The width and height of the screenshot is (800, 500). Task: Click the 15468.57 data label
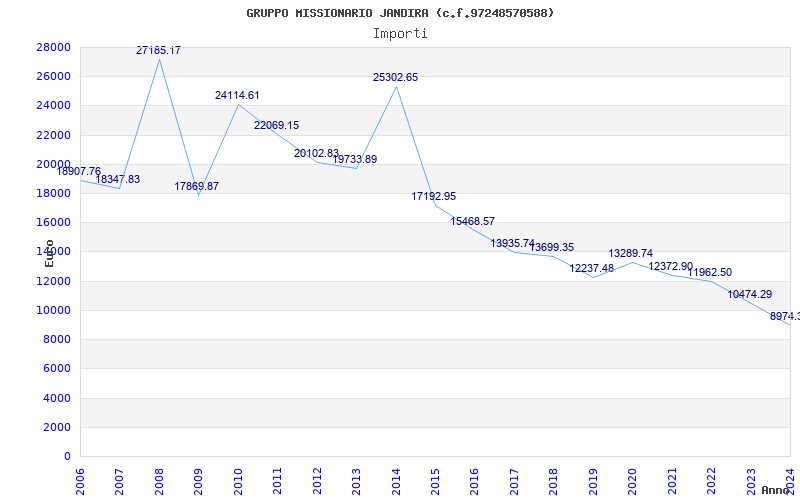(x=472, y=221)
